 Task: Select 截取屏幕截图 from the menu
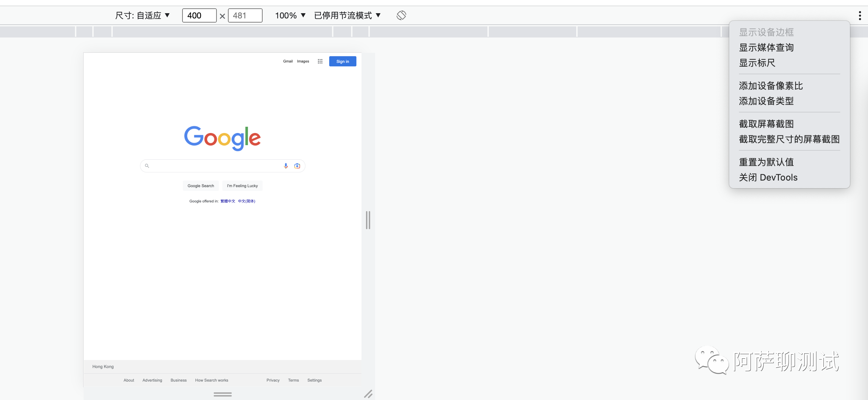click(x=766, y=124)
